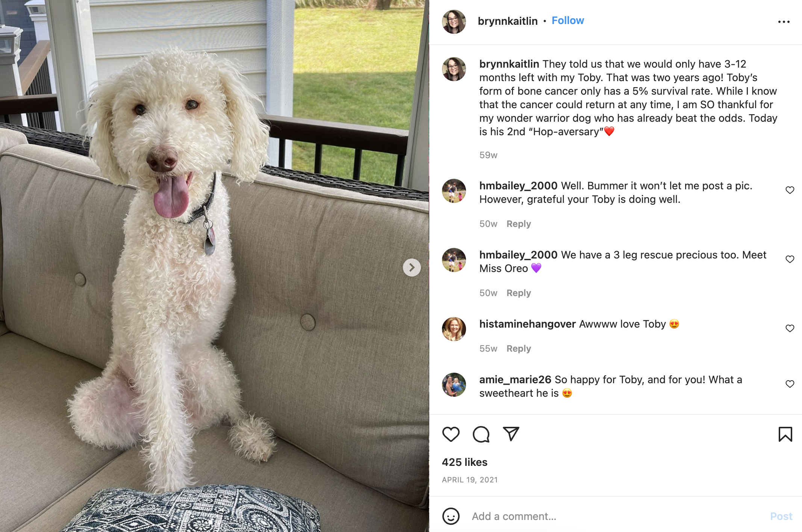Open amie_marie26's profile avatar

(454, 385)
